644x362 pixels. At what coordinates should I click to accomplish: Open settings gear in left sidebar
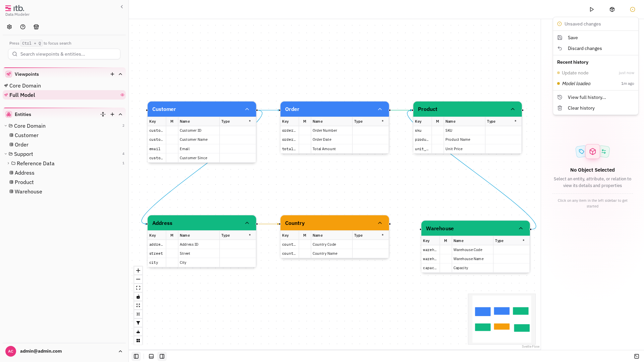[9, 27]
